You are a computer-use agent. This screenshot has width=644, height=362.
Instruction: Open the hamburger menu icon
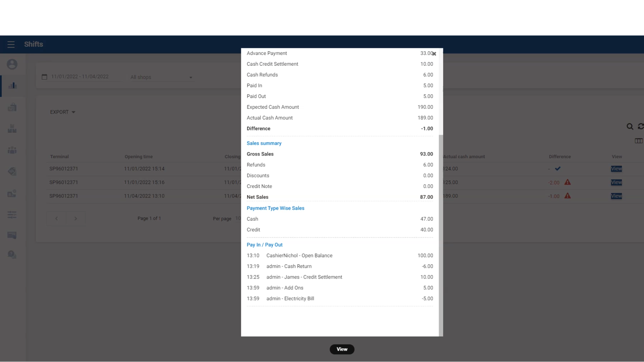pyautogui.click(x=11, y=45)
